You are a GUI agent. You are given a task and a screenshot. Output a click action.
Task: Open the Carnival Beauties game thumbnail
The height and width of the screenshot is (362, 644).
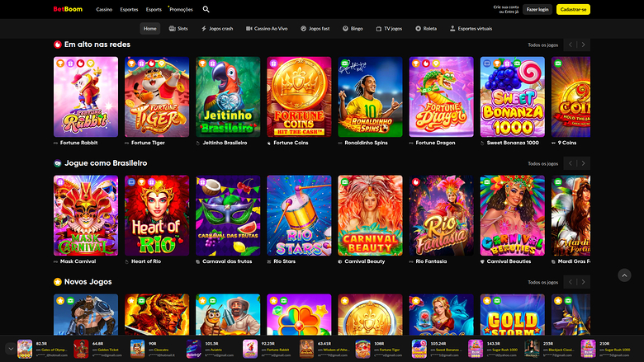[x=513, y=215]
